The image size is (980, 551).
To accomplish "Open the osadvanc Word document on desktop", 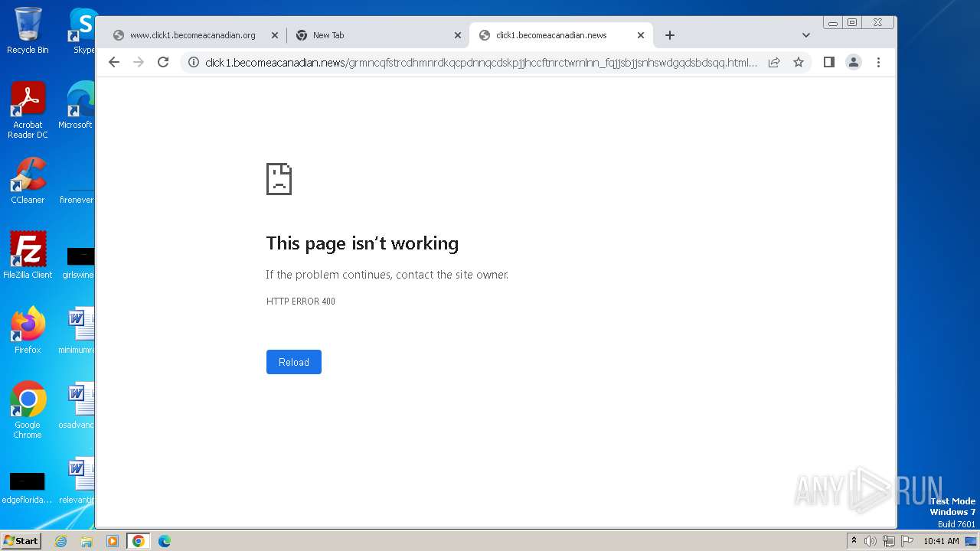I will coord(77,406).
